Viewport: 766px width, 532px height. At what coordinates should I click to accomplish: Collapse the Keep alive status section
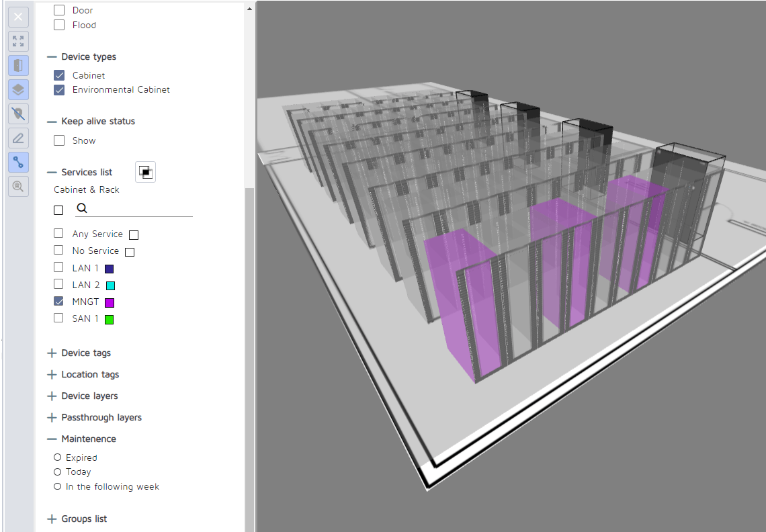(52, 122)
